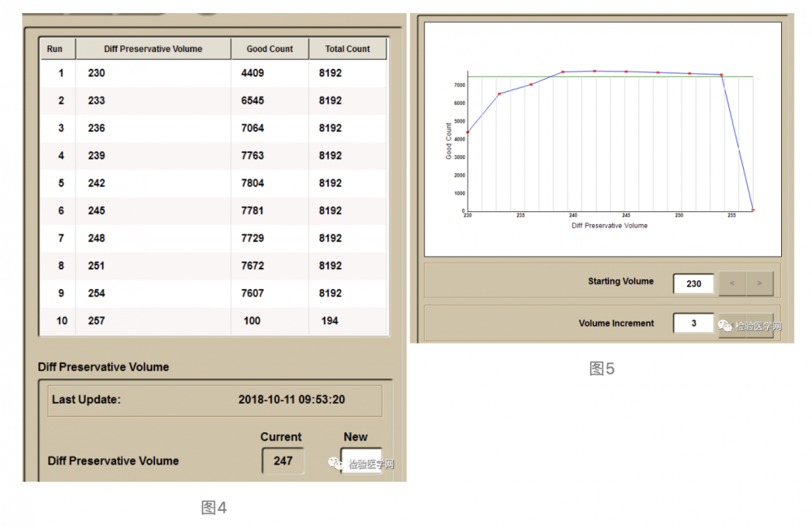Select volume cell 239 in the table
The image size is (812, 528).
click(97, 155)
